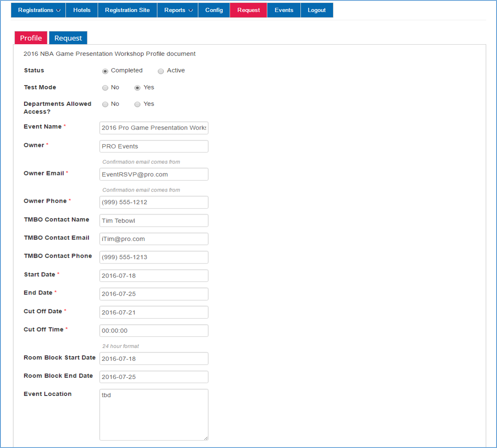
Task: Open the Reports dropdown menu
Action: click(x=177, y=10)
